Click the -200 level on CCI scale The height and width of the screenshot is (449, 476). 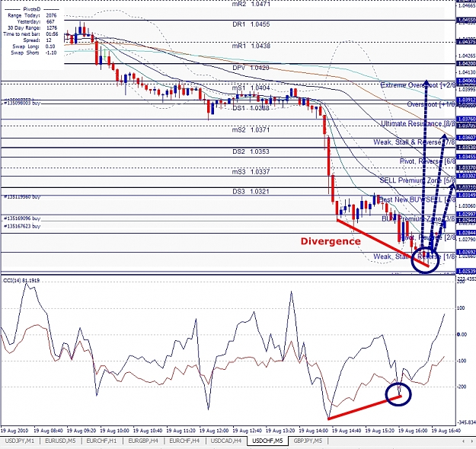462,387
